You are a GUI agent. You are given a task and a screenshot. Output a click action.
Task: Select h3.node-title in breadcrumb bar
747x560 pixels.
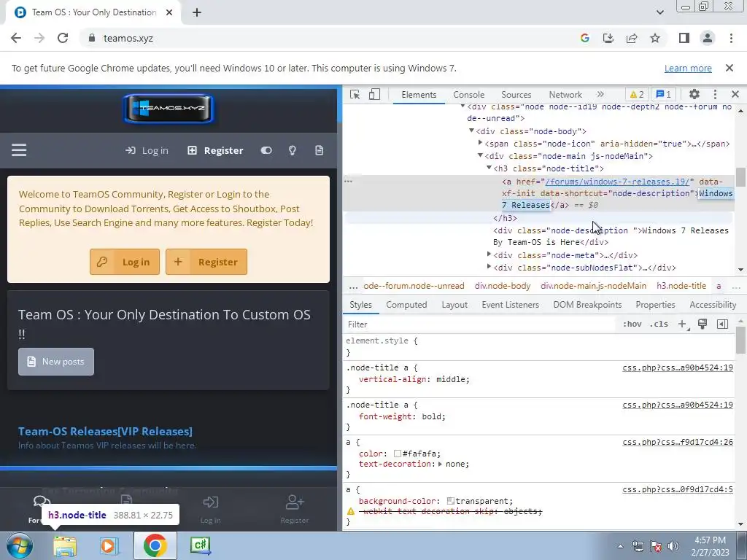tap(681, 286)
